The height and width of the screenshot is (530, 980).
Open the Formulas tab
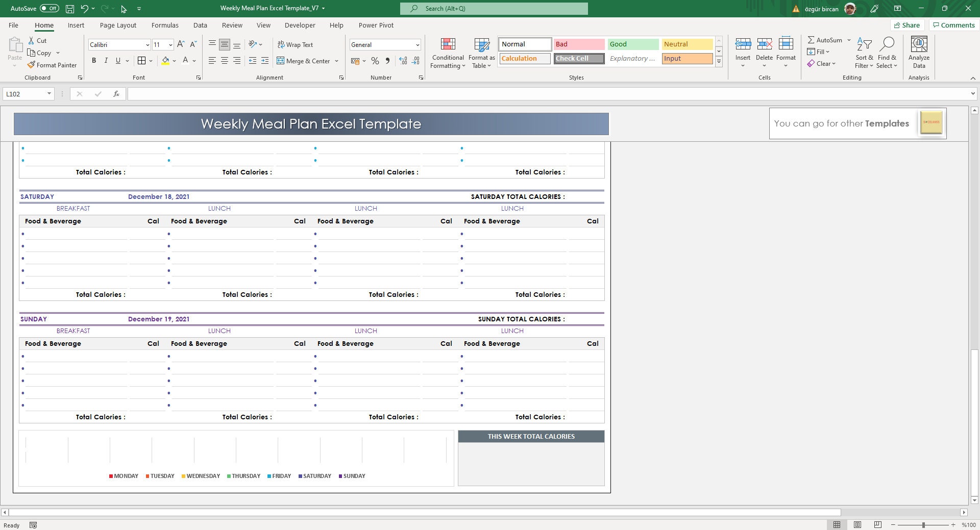[165, 26]
